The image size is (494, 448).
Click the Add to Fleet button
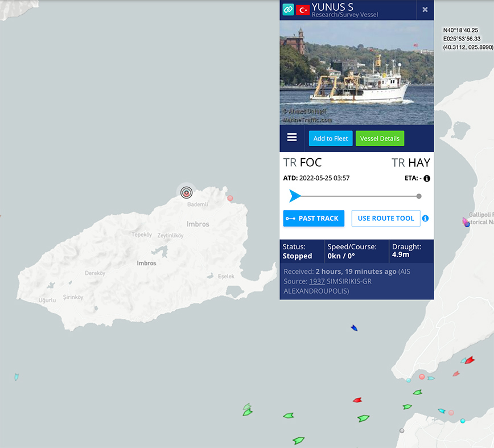click(331, 138)
